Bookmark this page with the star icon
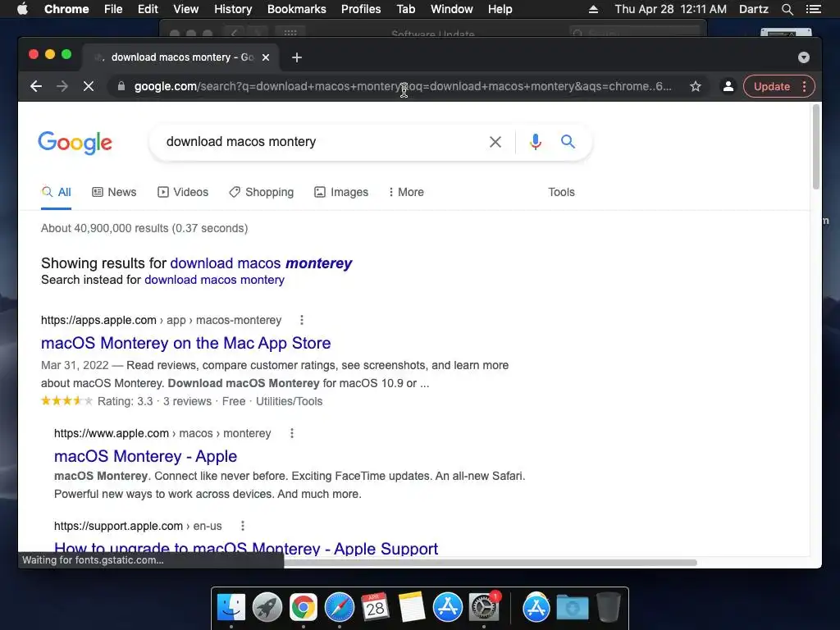 (x=696, y=86)
